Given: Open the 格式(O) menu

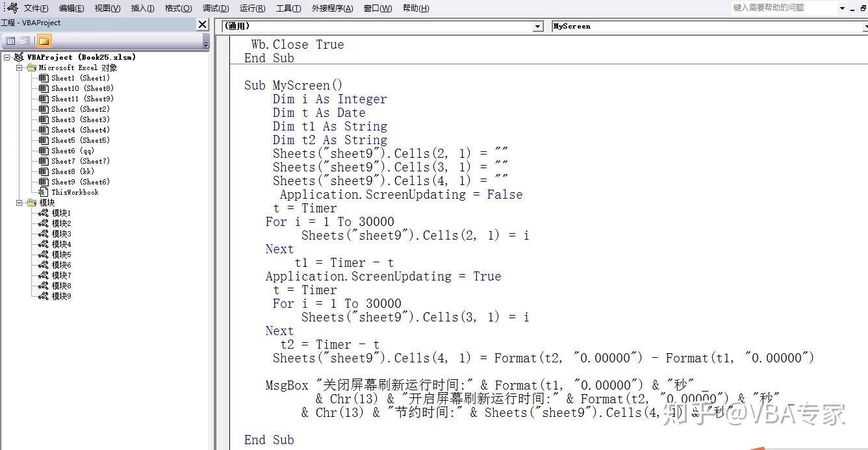Looking at the screenshot, I should (x=178, y=8).
